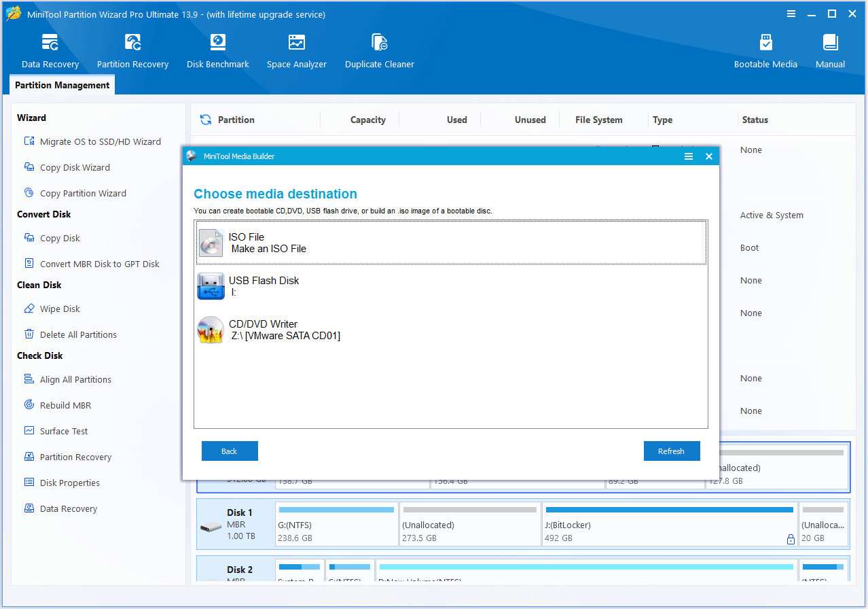Select the J:(BitLocker) 492 GB partition
The height and width of the screenshot is (609, 868).
(x=670, y=524)
